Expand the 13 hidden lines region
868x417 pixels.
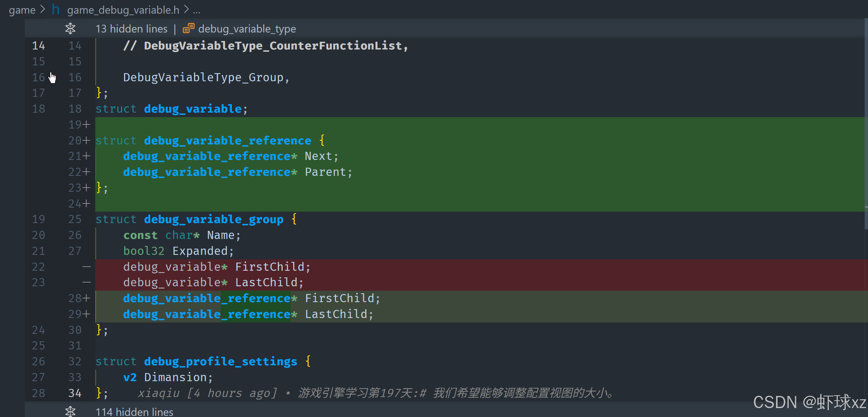(131, 28)
